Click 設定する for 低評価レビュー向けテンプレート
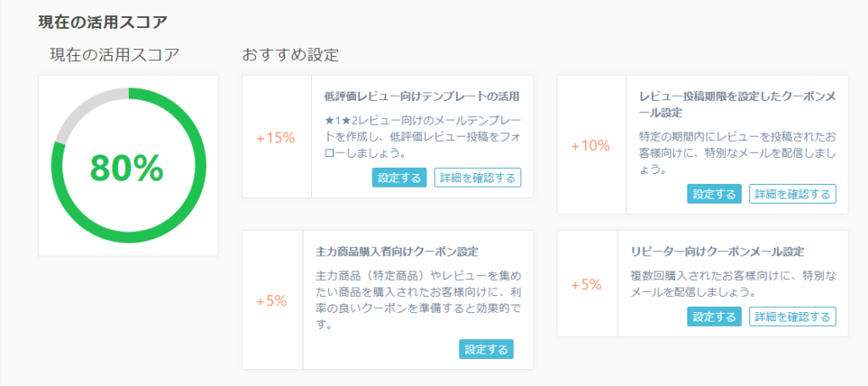 (x=399, y=178)
